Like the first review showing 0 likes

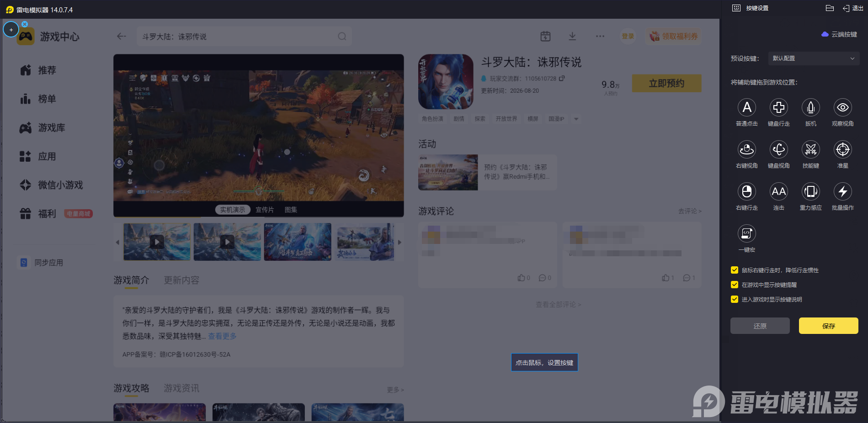coord(523,278)
